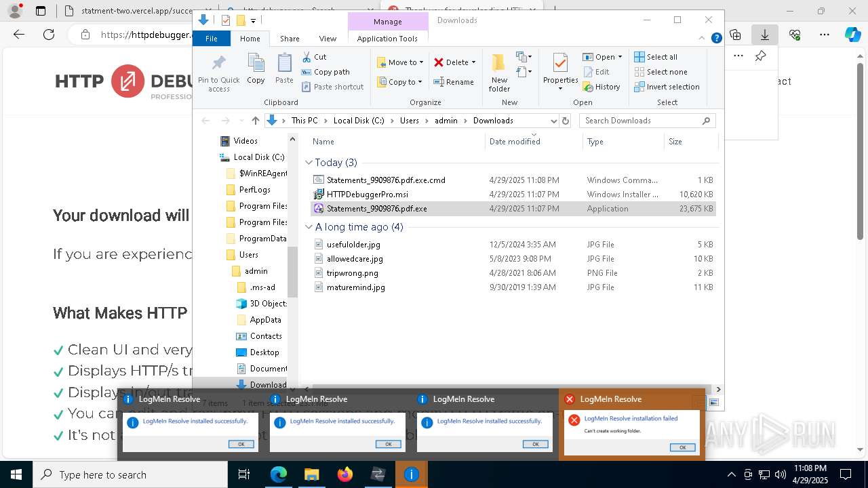Click the Manage contextual tab
Screen dimensions: 868x488
[387, 22]
